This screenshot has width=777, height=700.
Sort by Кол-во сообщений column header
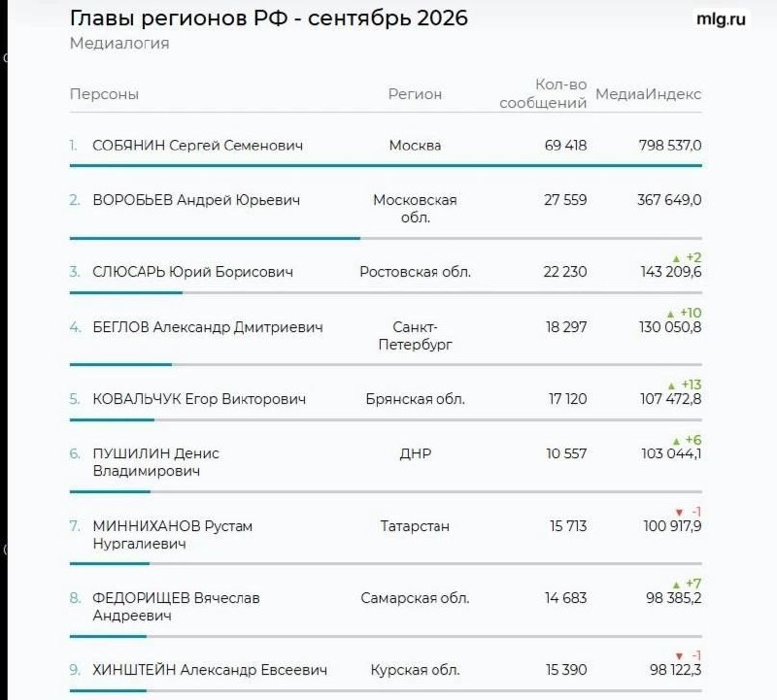[543, 93]
